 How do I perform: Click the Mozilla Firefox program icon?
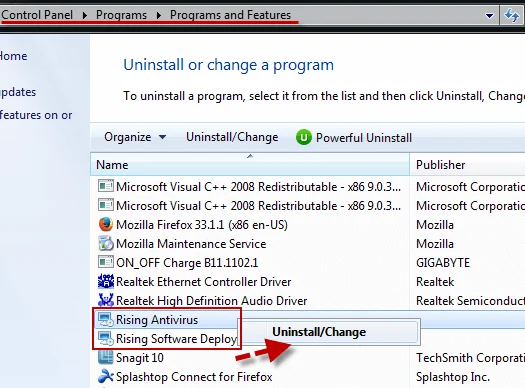point(105,225)
